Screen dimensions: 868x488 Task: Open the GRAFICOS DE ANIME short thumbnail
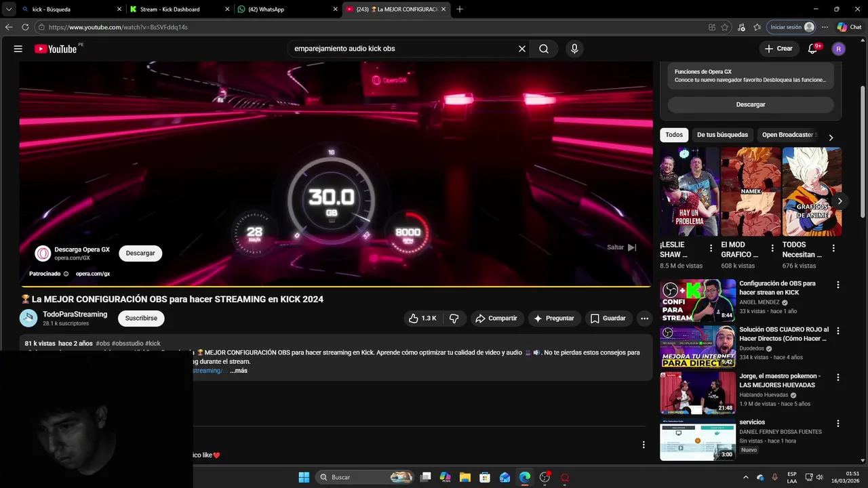pos(812,192)
